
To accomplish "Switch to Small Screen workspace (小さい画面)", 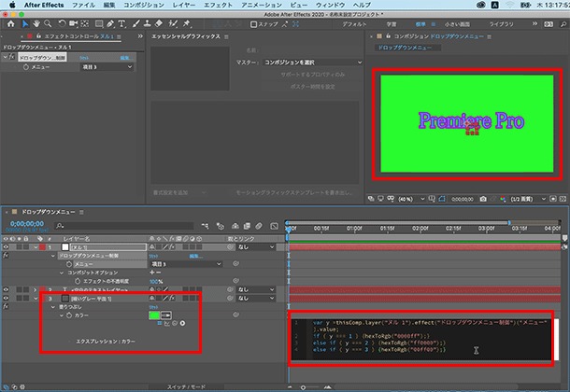I will [x=457, y=24].
